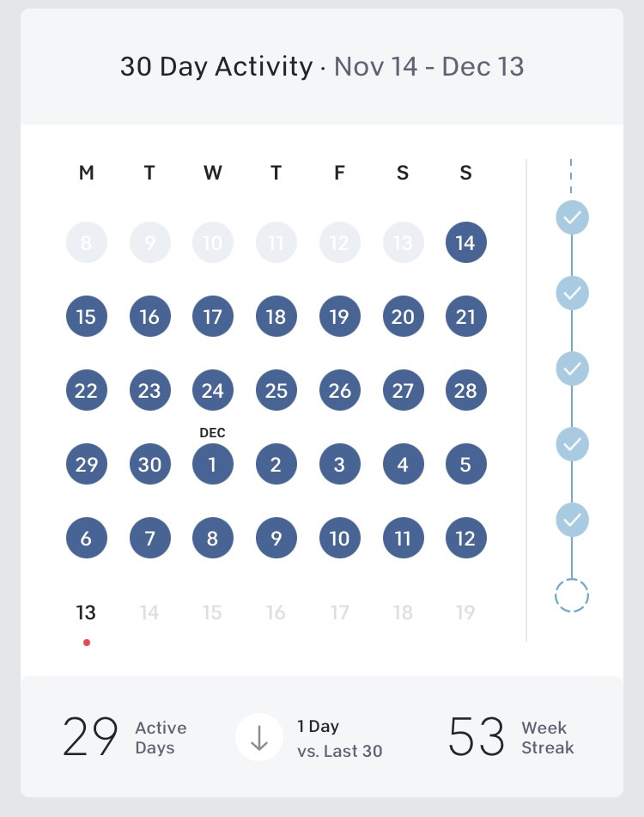Select November 25 activity circle
Viewport: 644px width, 817px height.
click(x=276, y=391)
